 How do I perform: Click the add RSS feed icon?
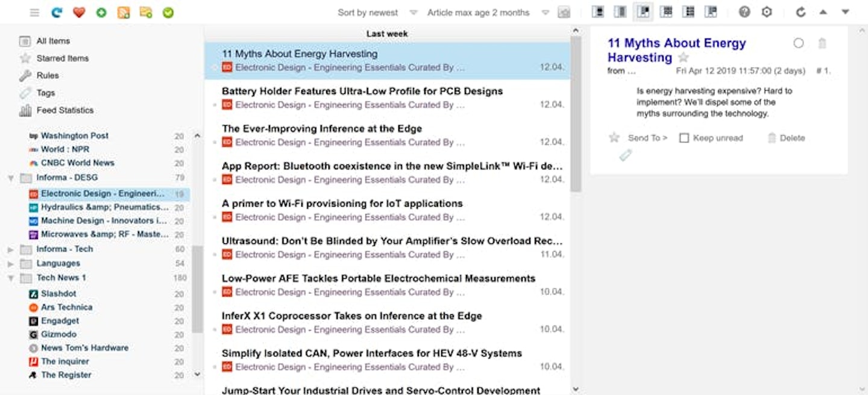tap(124, 12)
